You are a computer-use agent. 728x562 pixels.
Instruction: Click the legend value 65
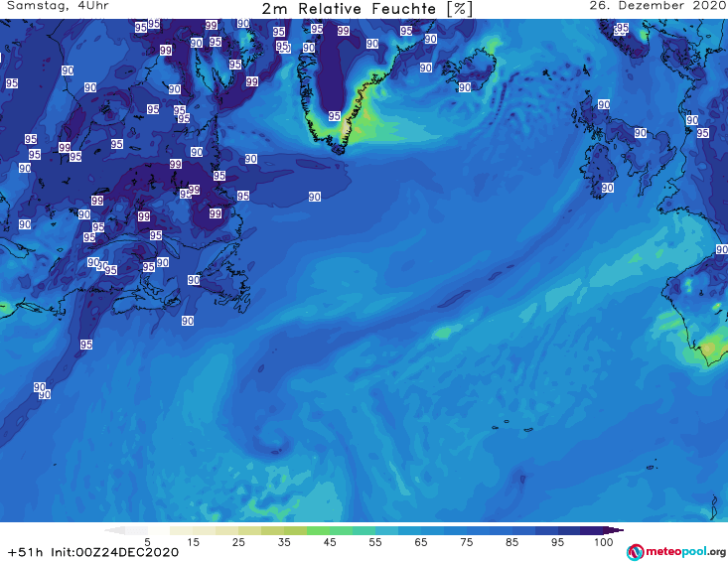point(421,542)
